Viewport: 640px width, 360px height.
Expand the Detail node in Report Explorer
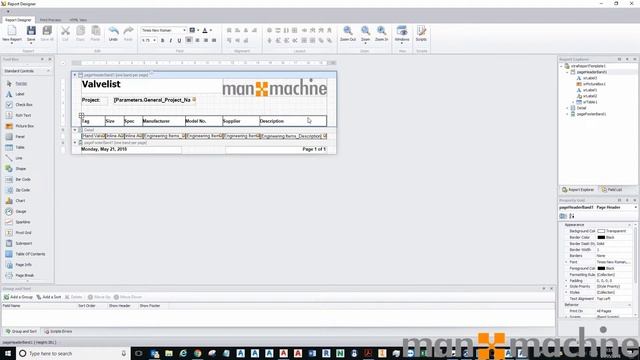[567, 108]
